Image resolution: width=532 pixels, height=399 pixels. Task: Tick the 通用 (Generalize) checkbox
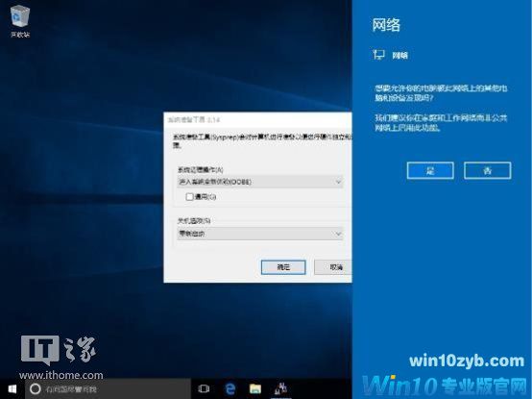(x=190, y=196)
